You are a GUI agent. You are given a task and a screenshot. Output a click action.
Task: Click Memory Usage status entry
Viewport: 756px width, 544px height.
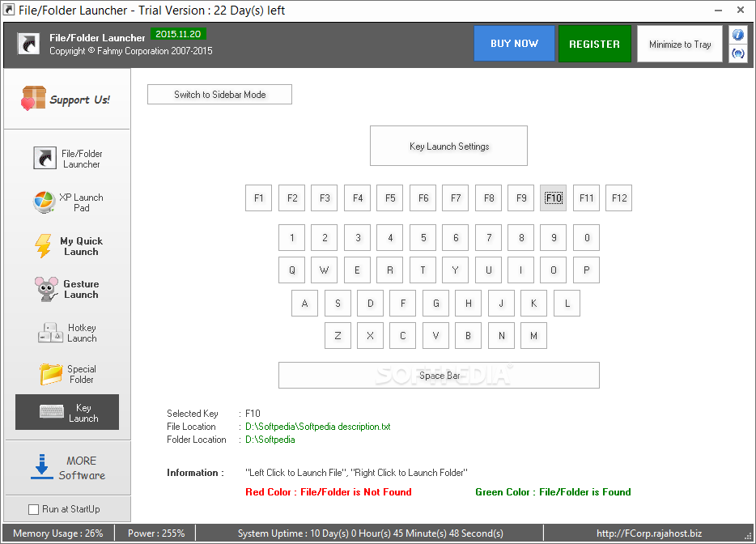pos(57,533)
